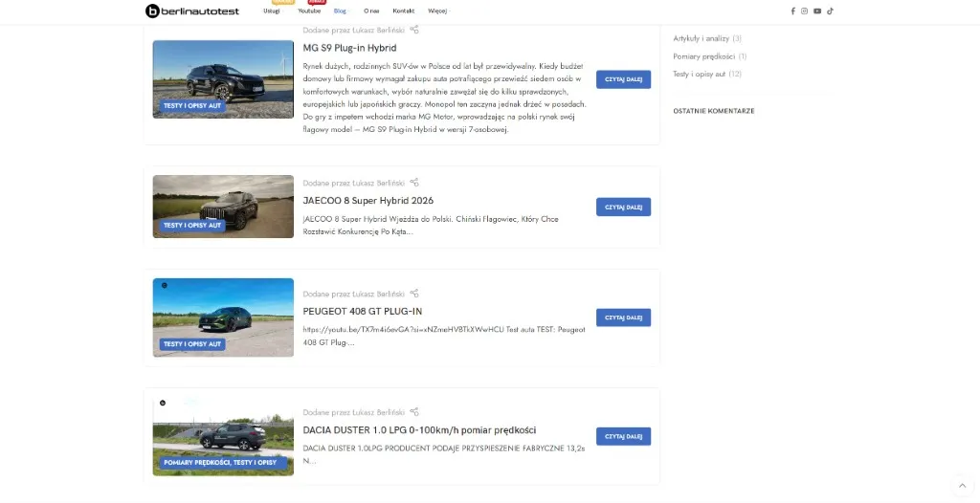Open the DACIA DUSTER 1.0 LPG title
The image size is (980, 503).
pos(419,430)
